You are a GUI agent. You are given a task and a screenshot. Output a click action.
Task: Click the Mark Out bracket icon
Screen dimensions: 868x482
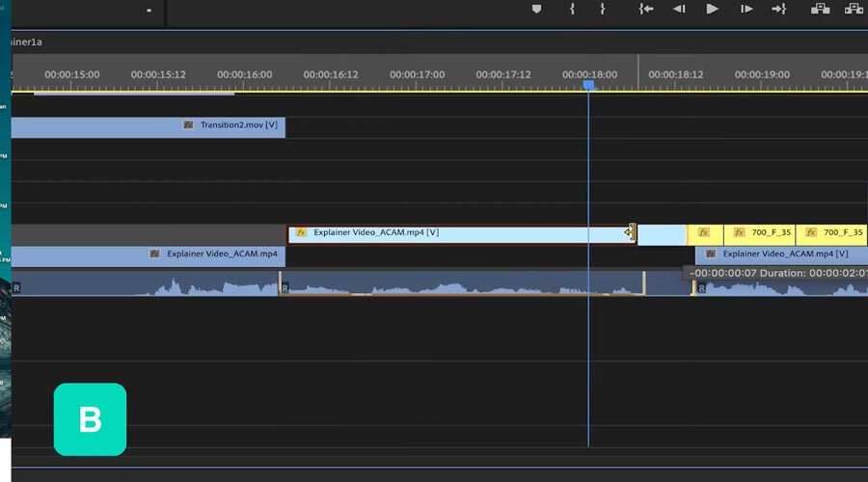[602, 9]
